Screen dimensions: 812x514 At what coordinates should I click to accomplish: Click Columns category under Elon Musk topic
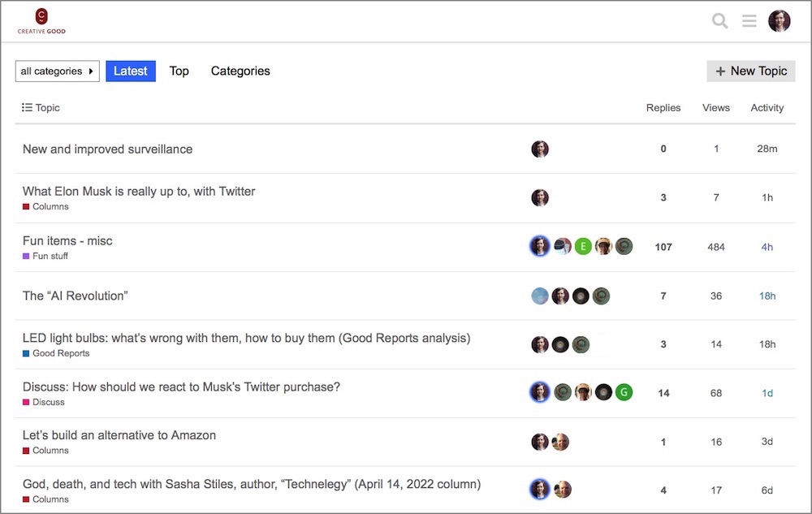coord(45,206)
